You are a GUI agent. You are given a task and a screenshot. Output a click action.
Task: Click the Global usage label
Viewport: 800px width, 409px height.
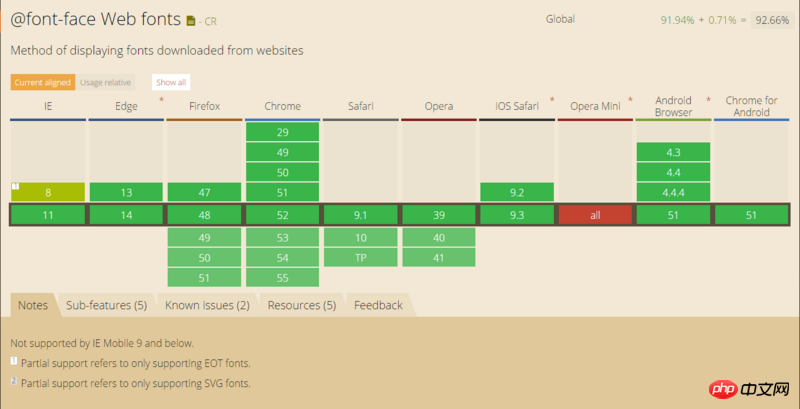click(x=560, y=19)
